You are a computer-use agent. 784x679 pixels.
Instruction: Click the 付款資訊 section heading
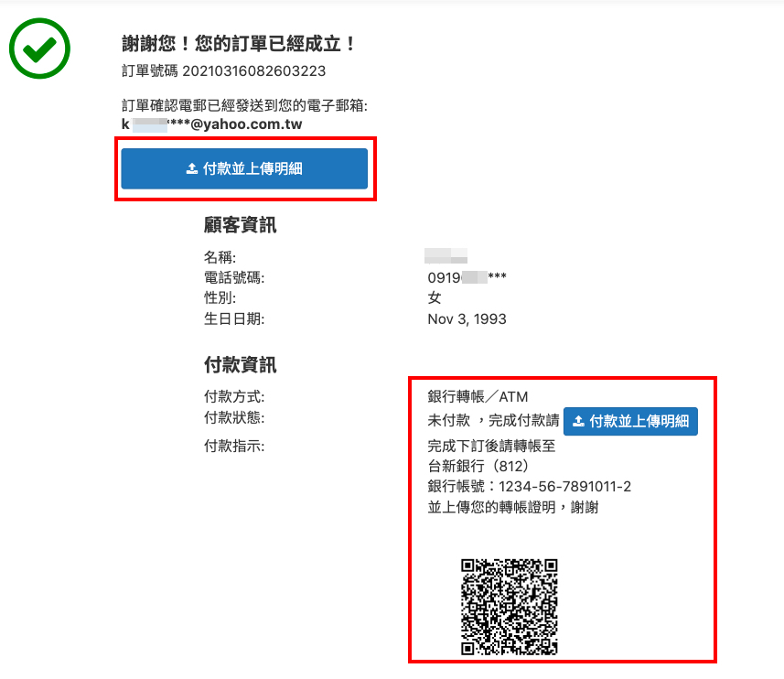click(x=240, y=365)
